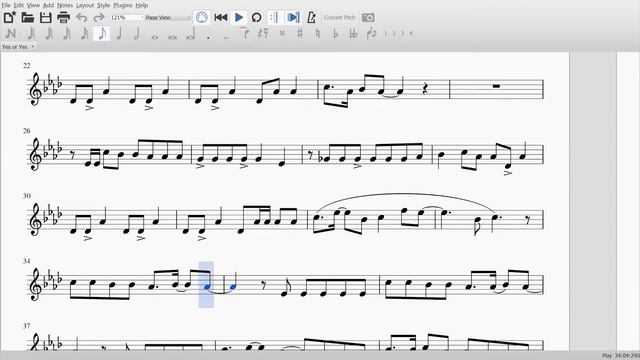
Task: Rewind playback to the start
Action: click(220, 17)
